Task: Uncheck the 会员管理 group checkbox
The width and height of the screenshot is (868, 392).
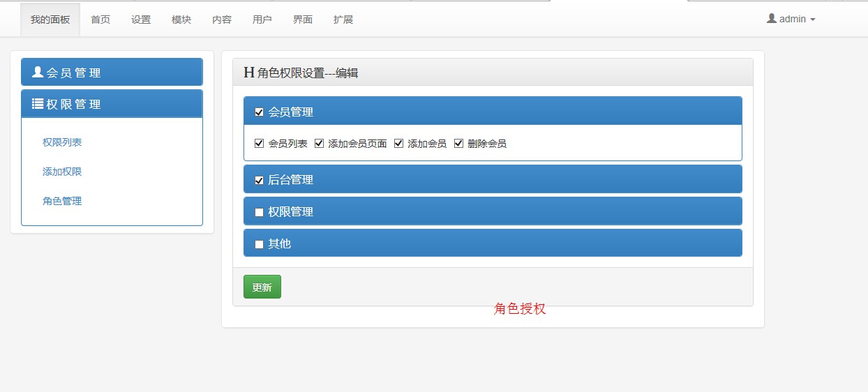Action: [x=260, y=112]
